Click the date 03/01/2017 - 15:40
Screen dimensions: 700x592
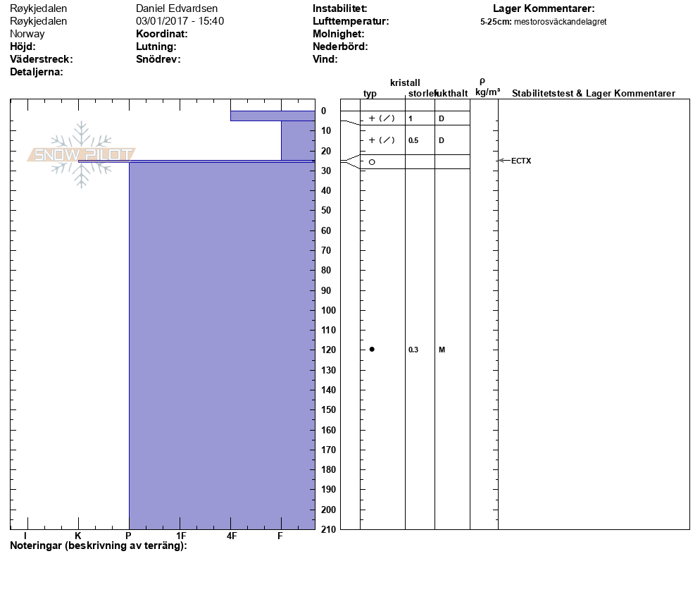180,21
